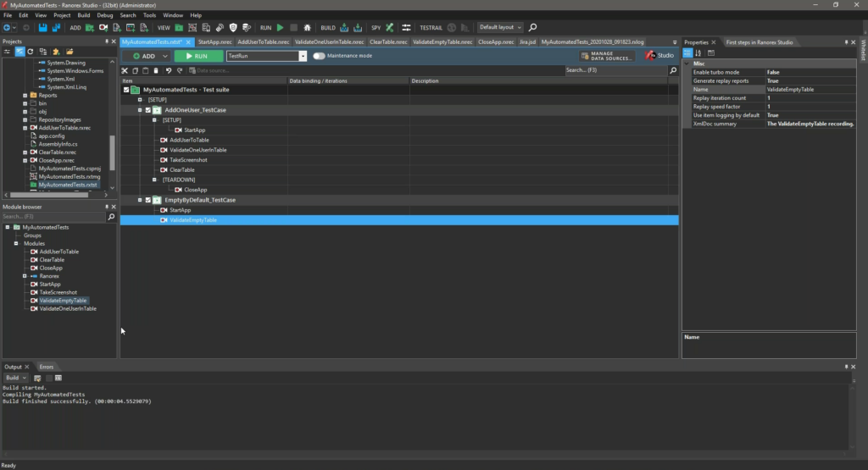
Task: Switch to ClearTable.rxrec tab
Action: (388, 42)
